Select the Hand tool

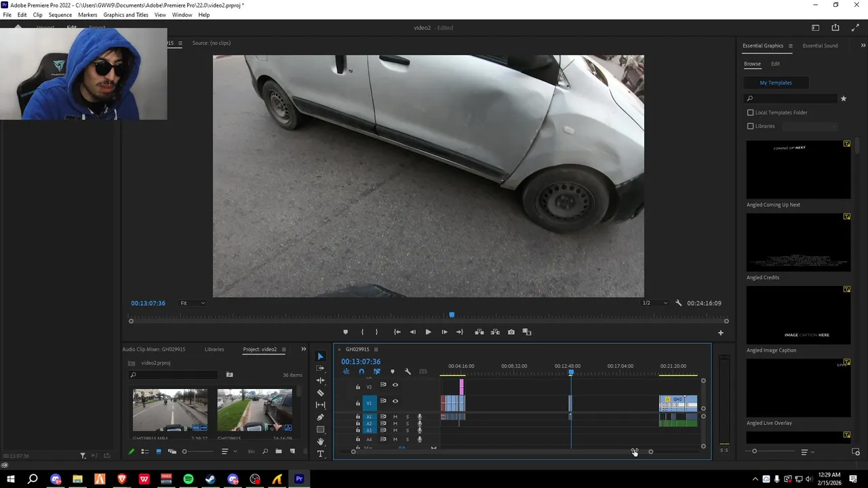tap(321, 441)
